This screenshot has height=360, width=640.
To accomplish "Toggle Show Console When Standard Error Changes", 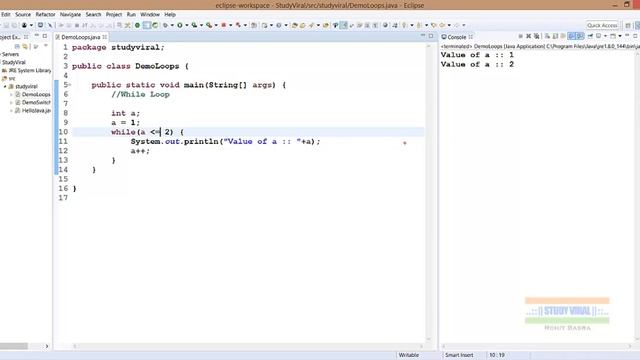I will [x=580, y=36].
